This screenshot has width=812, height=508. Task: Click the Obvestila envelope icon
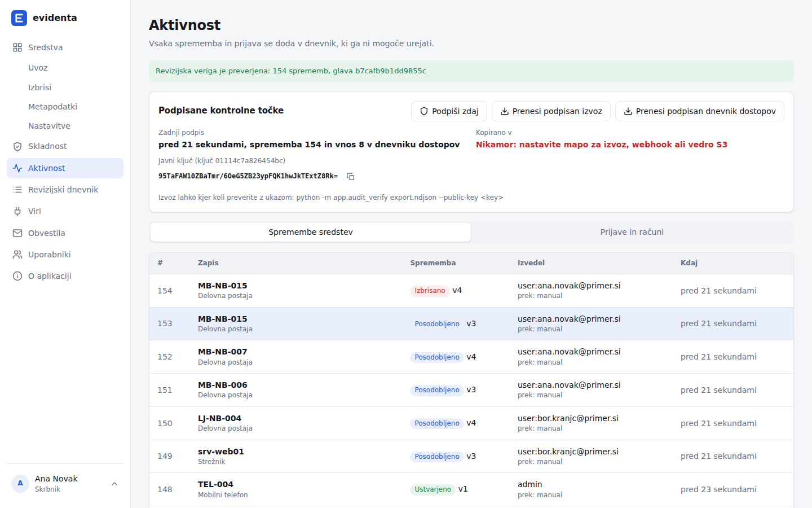(17, 233)
